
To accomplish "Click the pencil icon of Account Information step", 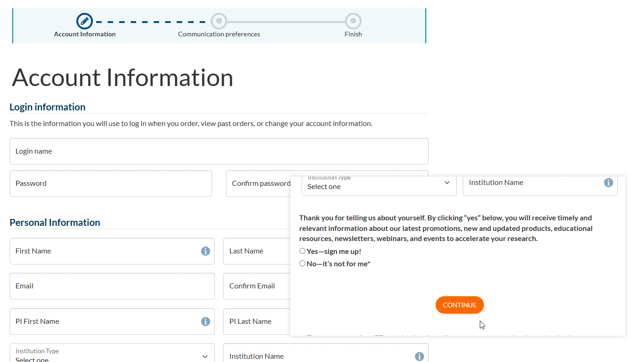I will point(85,21).
